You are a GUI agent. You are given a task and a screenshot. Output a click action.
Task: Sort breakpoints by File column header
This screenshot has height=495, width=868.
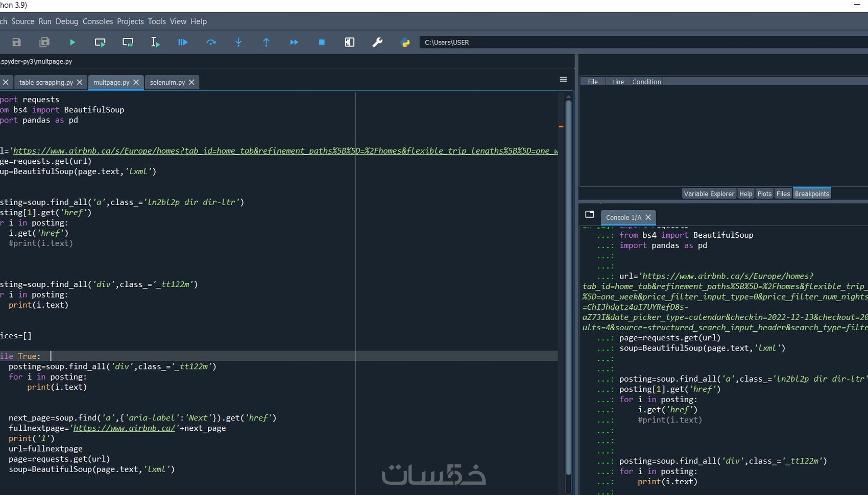pyautogui.click(x=593, y=82)
